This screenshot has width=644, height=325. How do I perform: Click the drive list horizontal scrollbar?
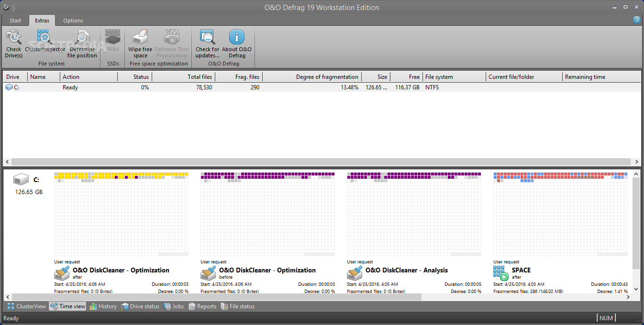pyautogui.click(x=322, y=162)
